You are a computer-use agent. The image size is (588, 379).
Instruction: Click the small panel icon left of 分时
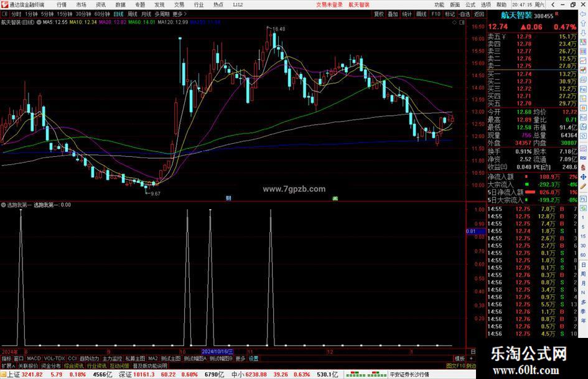click(x=5, y=14)
